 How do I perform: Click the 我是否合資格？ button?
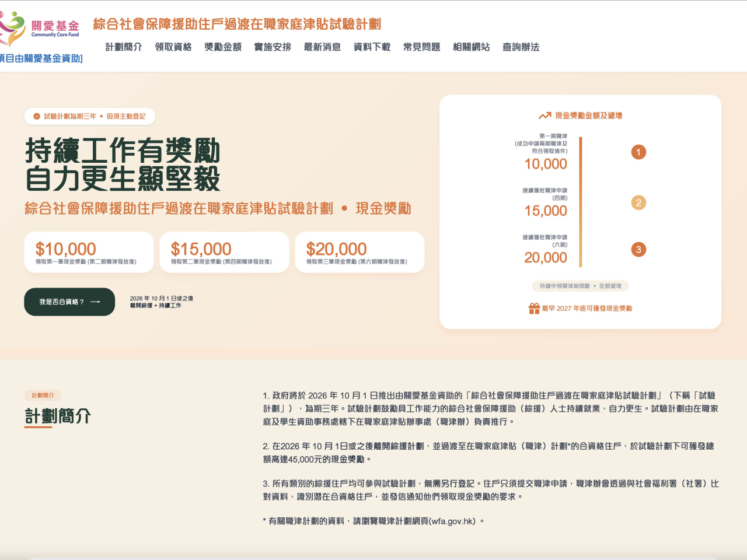[69, 302]
